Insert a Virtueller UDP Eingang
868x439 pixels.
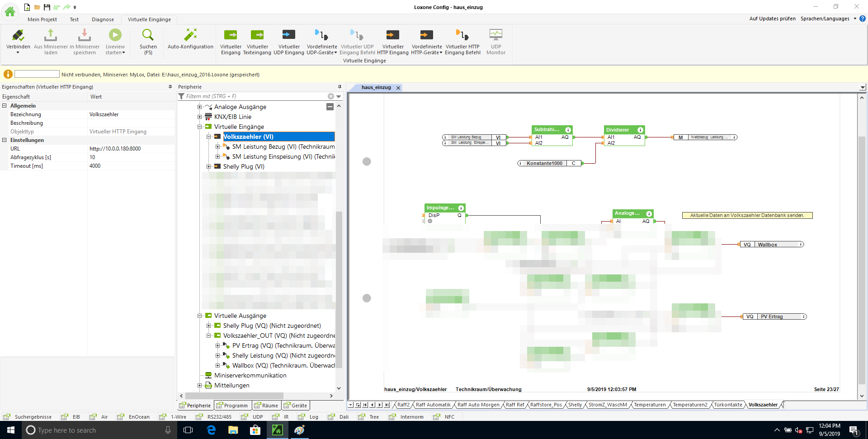[x=288, y=35]
